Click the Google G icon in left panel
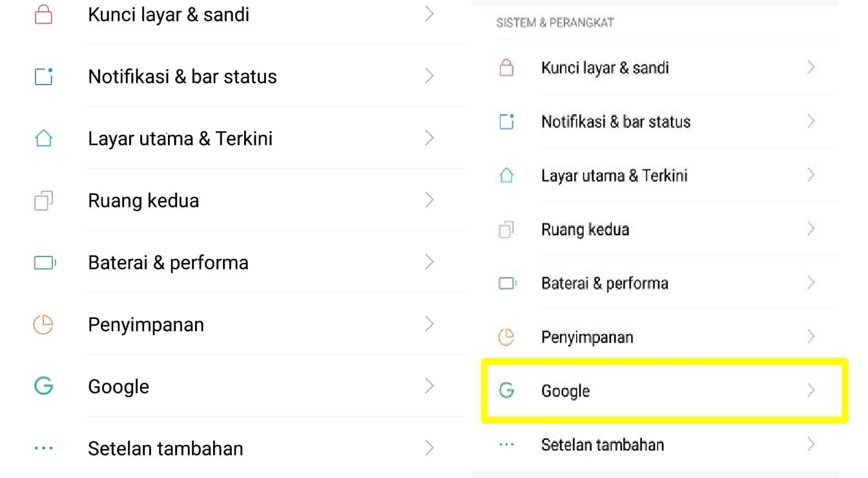 click(43, 386)
